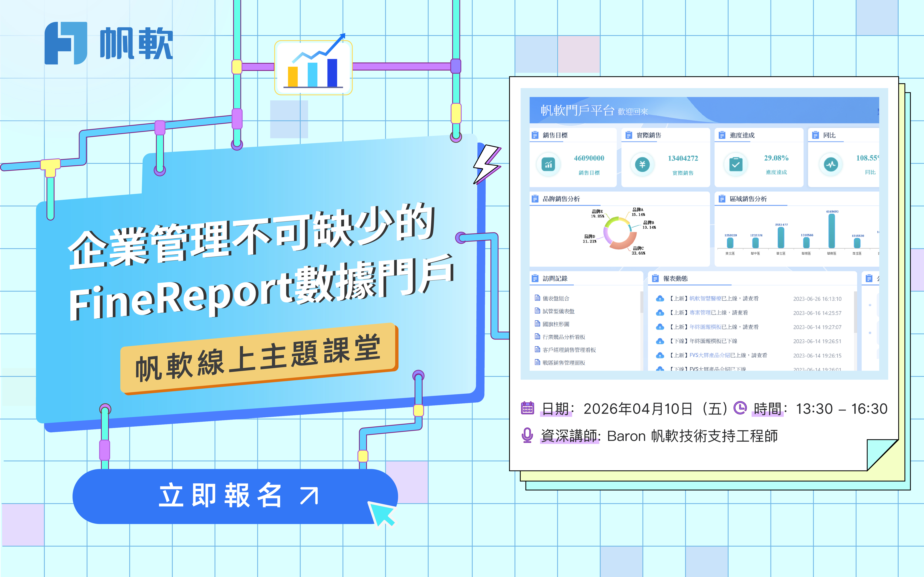
Task: Click the chart icon in 銷售目標 card
Action: pyautogui.click(x=548, y=164)
